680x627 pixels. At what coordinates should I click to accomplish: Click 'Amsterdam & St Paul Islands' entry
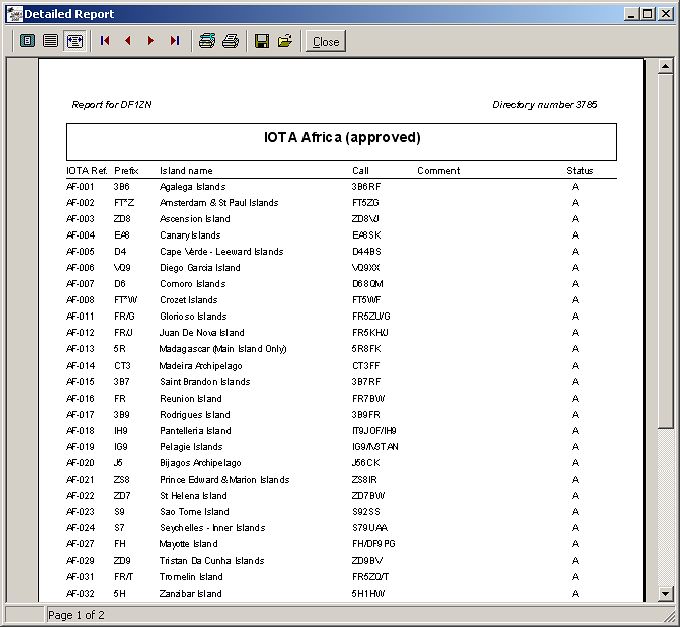coord(219,202)
